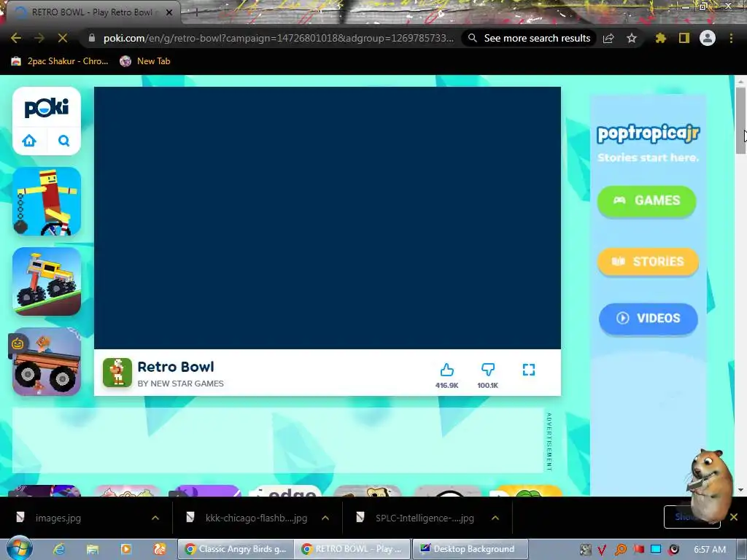
Task: Open the orange UC Browser taskbar icon
Action: coord(160,549)
